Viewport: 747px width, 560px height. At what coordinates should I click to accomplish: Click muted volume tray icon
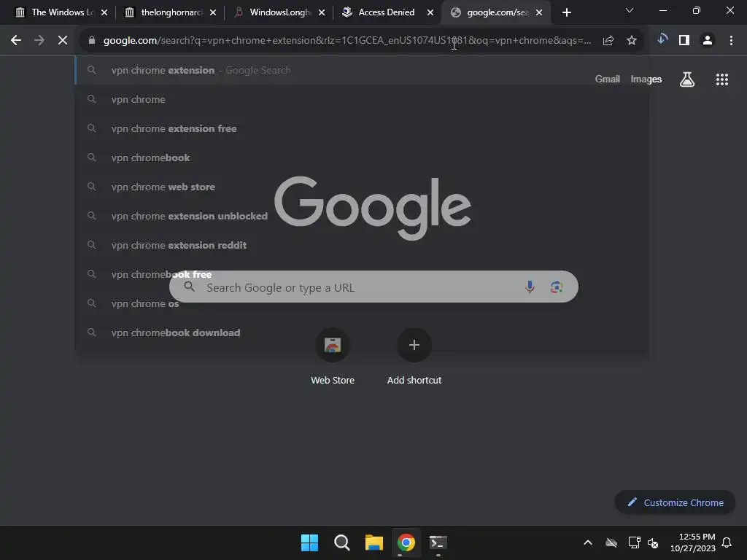click(653, 542)
